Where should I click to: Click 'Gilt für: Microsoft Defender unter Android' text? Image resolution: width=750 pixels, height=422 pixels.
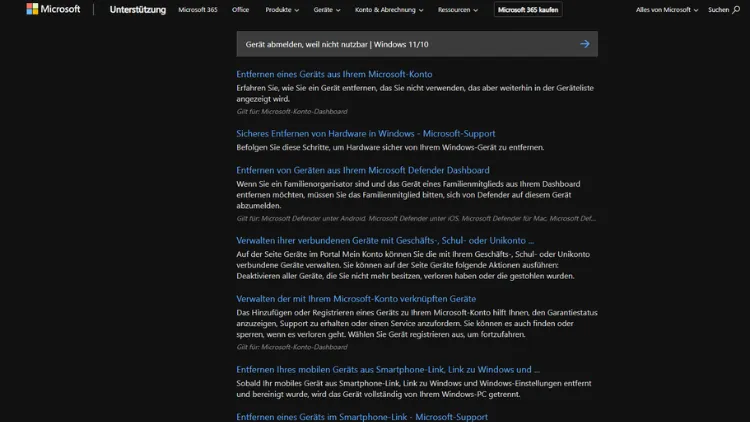click(416, 218)
